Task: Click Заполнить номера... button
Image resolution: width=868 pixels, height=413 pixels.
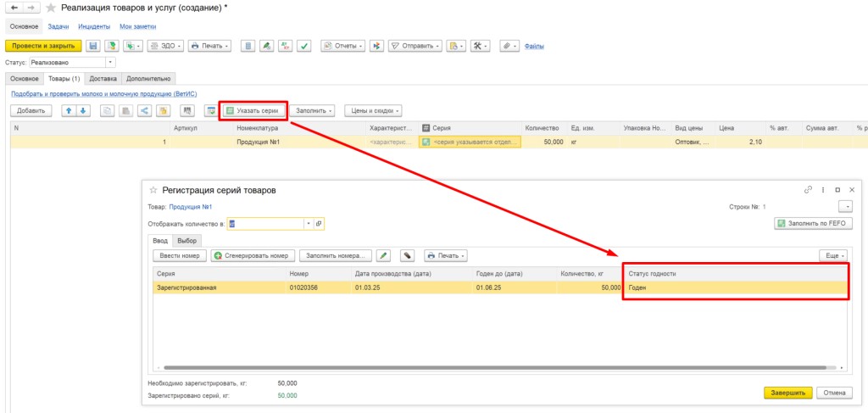Action: point(336,256)
